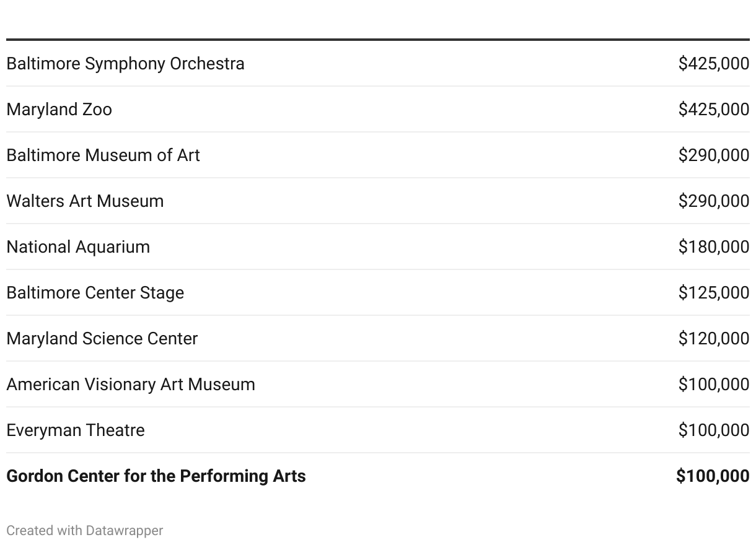756x545 pixels.
Task: Click the National Aquarium $180,000 value
Action: click(x=714, y=247)
